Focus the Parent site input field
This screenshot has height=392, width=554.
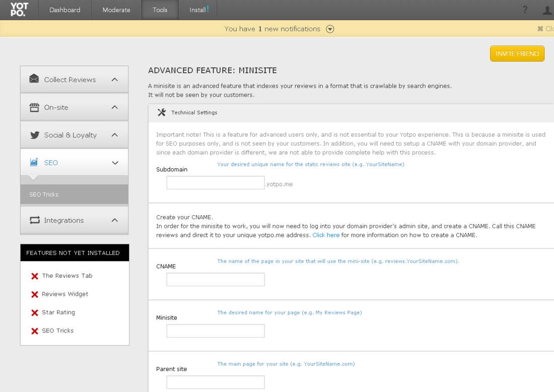(216, 382)
